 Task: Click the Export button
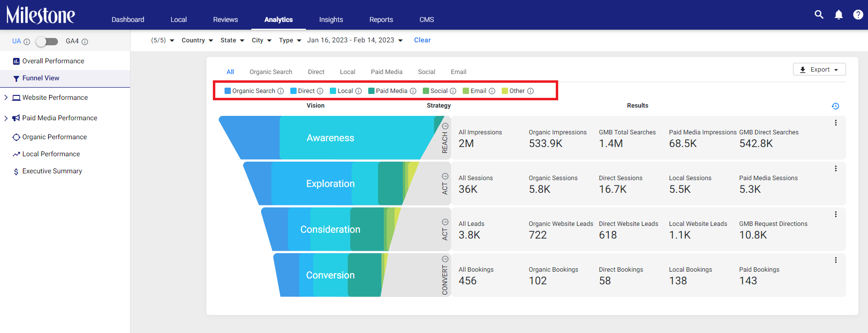[x=819, y=70]
